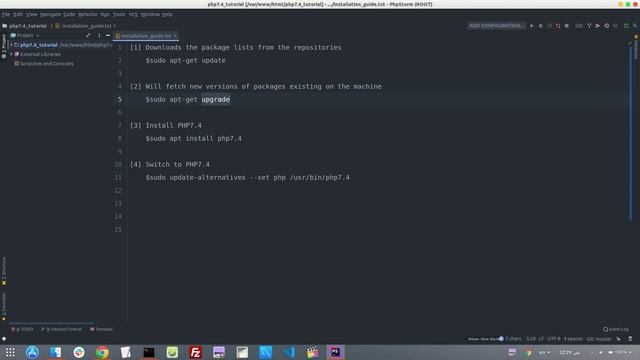640x360 pixels.
Task: Open the App Store-style icon in taskbar
Action: (32, 352)
